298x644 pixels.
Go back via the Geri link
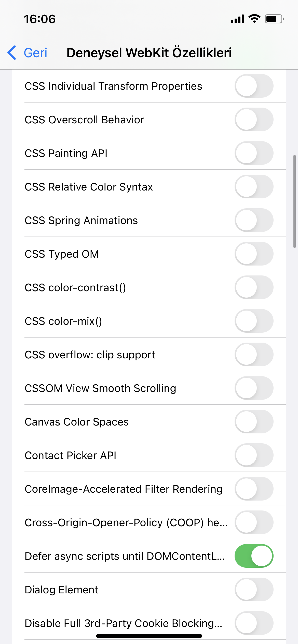click(35, 53)
